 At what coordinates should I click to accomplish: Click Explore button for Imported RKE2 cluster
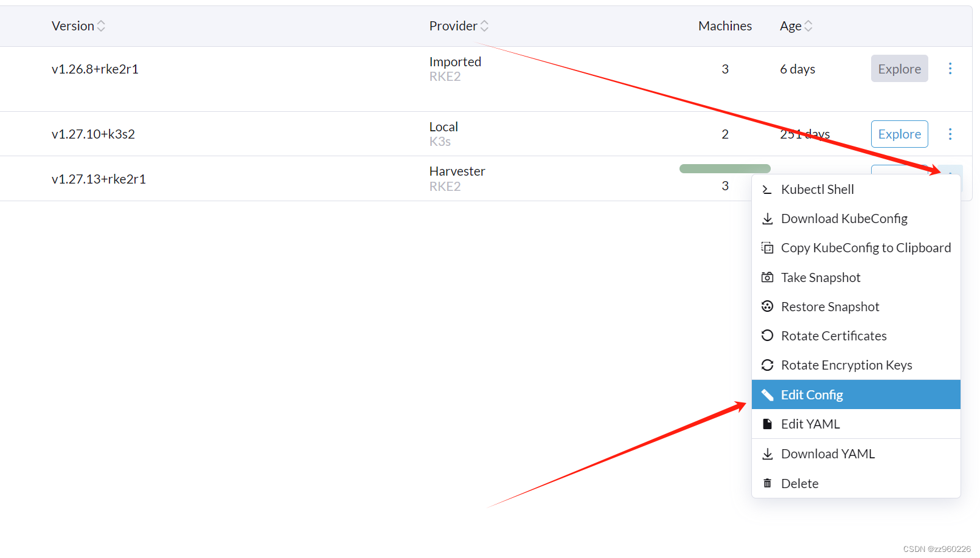pos(899,69)
